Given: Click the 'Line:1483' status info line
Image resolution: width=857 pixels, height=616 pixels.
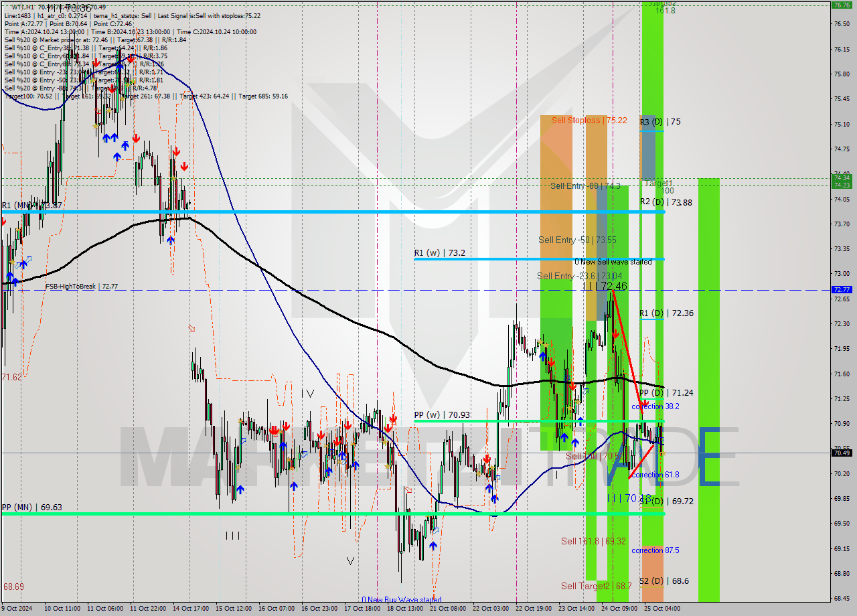Looking at the screenshot, I should pos(133,15).
